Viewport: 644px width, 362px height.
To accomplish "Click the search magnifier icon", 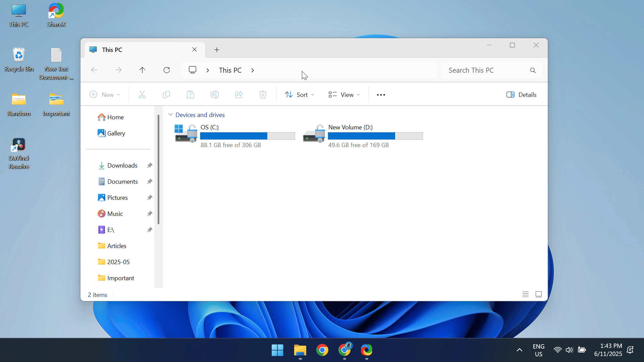I will (533, 70).
